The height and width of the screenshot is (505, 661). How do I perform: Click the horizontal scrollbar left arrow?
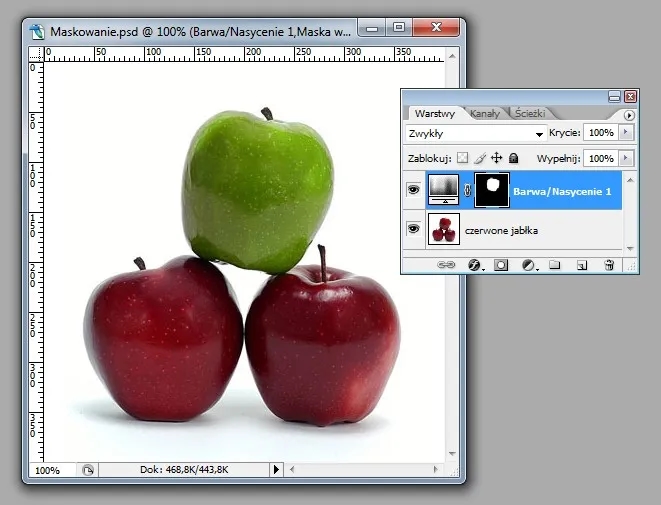(x=292, y=469)
